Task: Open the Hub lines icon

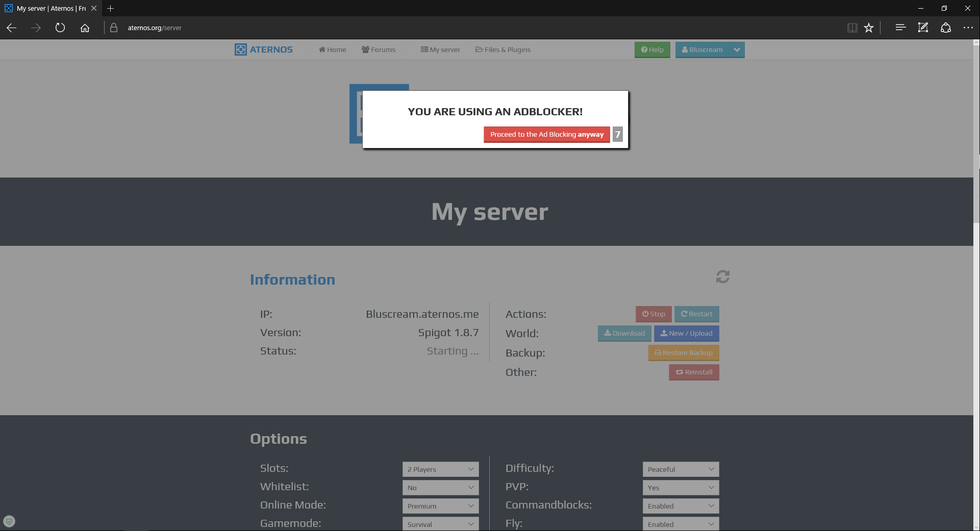Action: coord(900,28)
